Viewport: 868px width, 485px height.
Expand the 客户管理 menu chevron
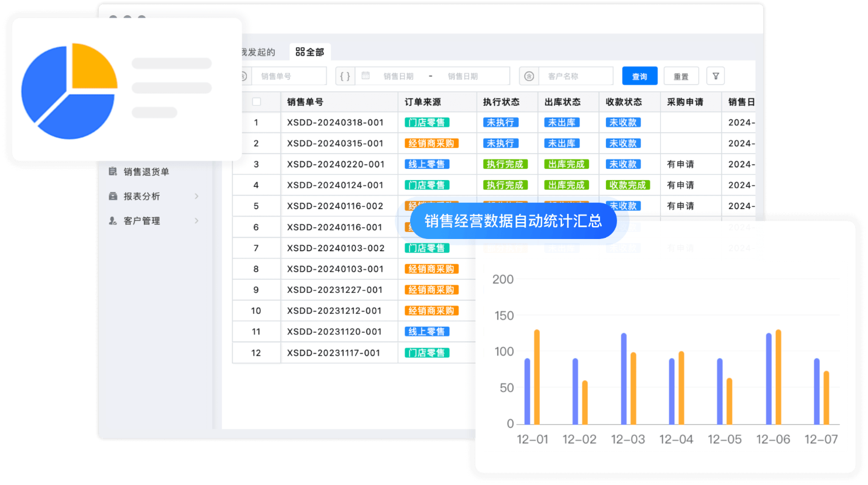[x=197, y=221]
